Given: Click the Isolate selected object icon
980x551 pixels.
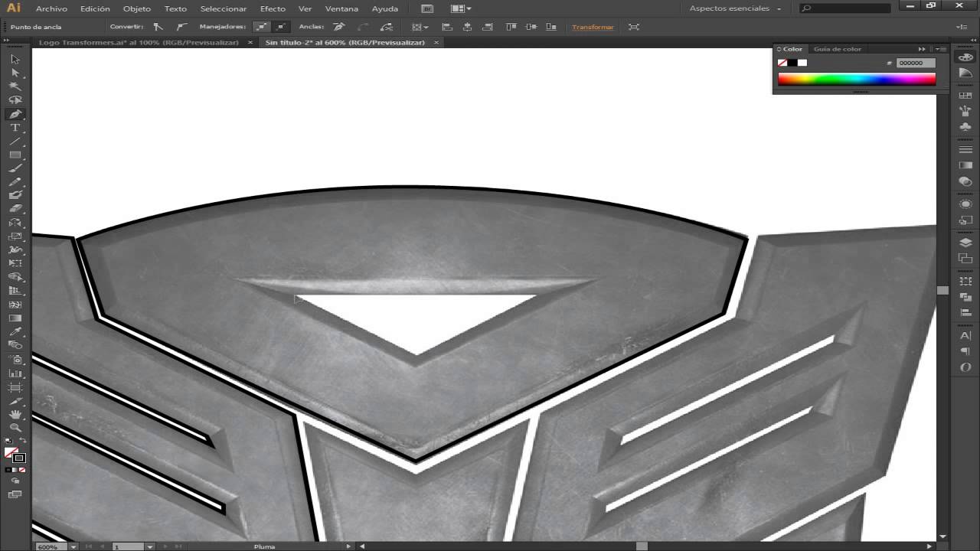Looking at the screenshot, I should point(633,27).
